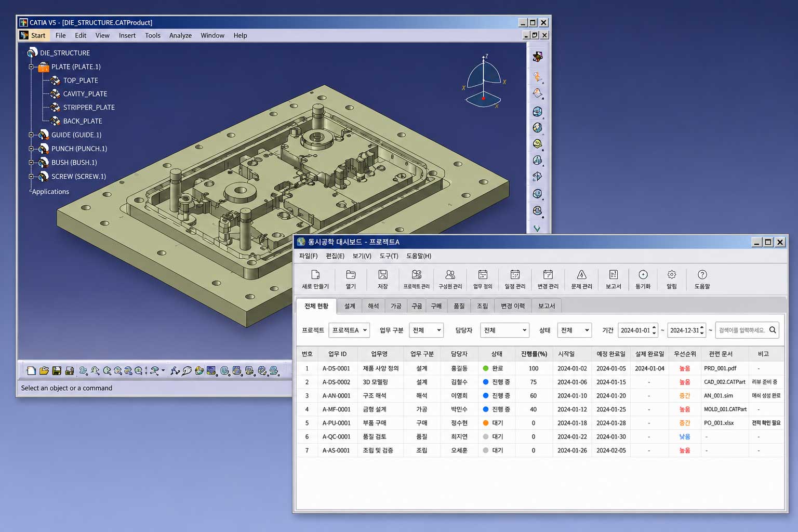The height and width of the screenshot is (532, 798).
Task: Click the stepper on the 2024-12-31 date field
Action: click(x=702, y=330)
